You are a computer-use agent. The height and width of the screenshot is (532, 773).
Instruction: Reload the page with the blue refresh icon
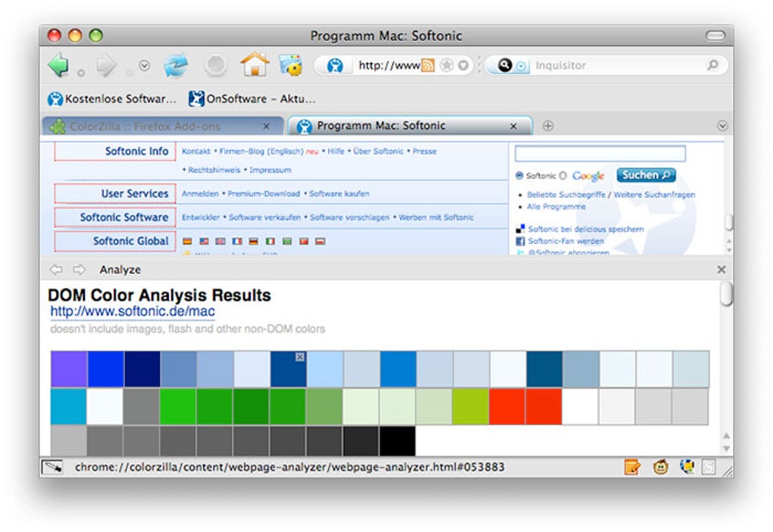[x=176, y=65]
